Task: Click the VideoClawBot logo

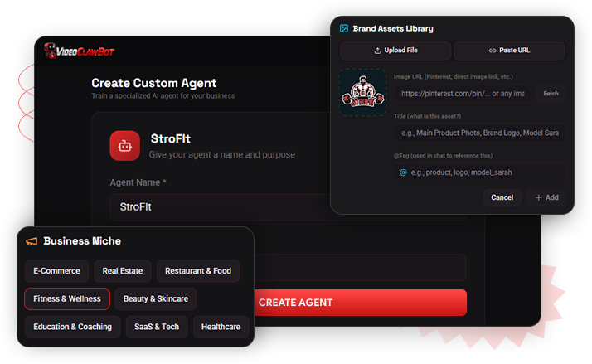Action: point(79,51)
